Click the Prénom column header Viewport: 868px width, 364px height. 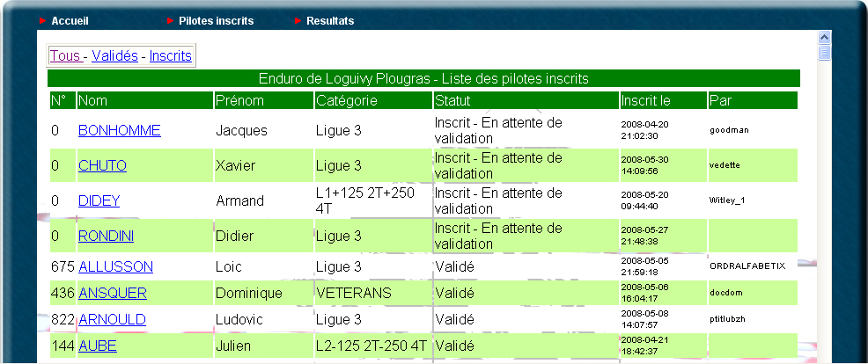pos(264,101)
